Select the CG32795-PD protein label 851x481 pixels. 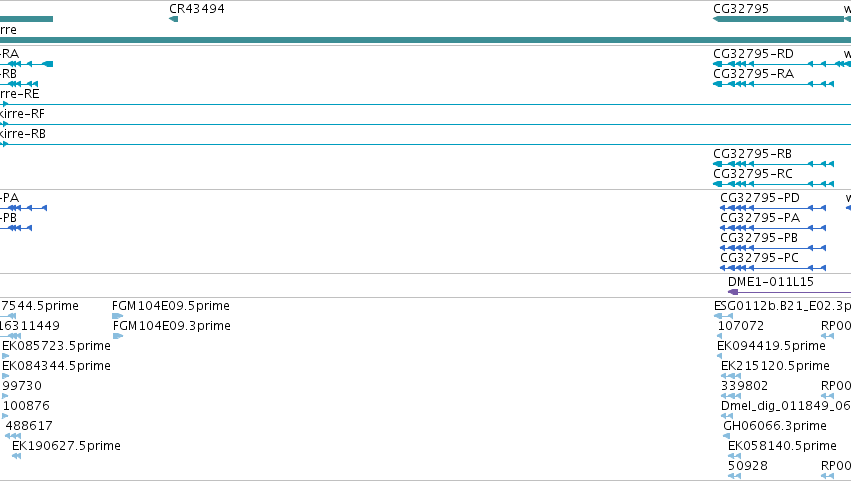point(760,198)
